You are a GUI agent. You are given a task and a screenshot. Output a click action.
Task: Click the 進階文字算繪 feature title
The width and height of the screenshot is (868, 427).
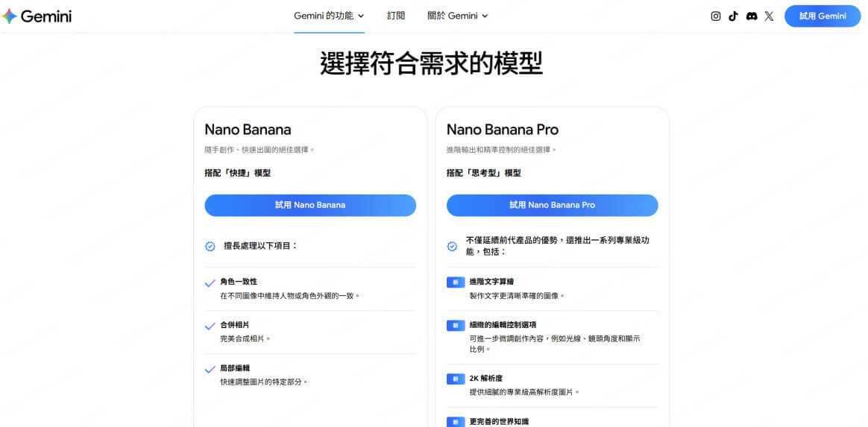click(491, 282)
